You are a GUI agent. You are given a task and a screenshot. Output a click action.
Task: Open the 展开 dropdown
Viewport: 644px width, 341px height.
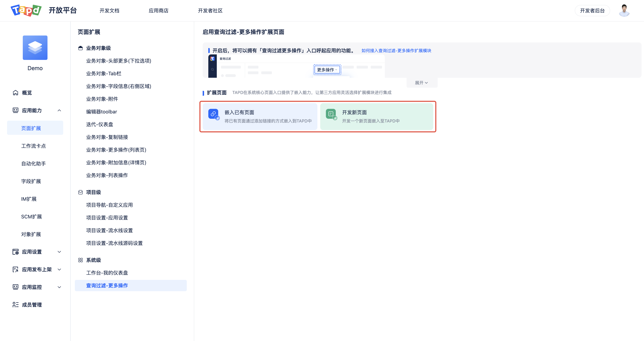point(422,83)
